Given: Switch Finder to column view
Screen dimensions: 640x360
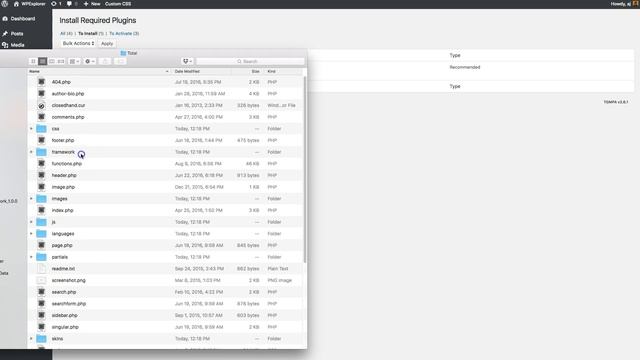Looking at the screenshot, I should point(52,61).
